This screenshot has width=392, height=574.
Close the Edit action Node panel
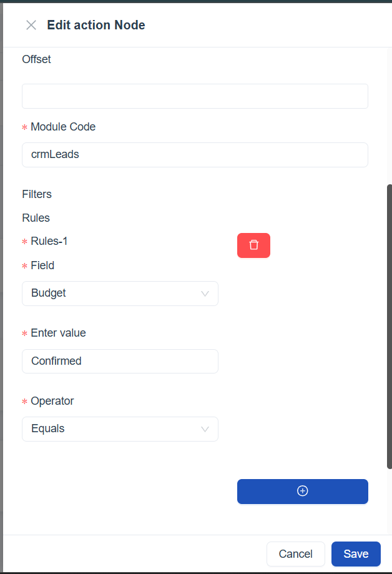pos(31,25)
